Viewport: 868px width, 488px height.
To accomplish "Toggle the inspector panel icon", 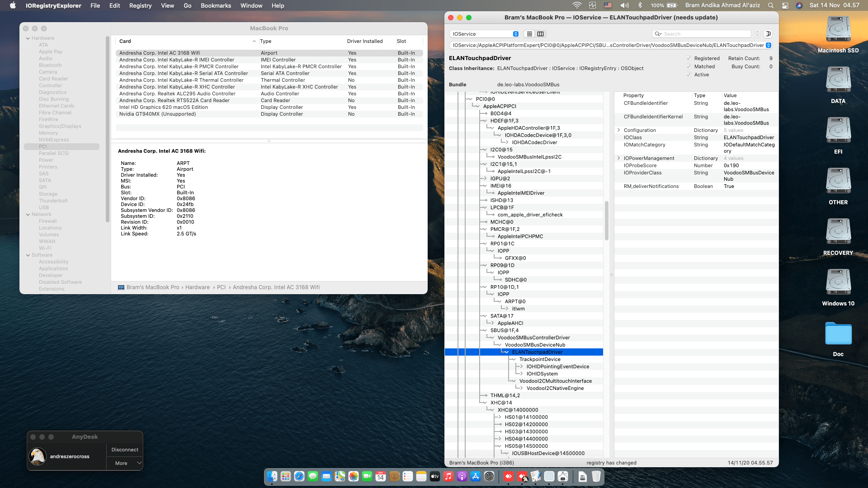I will (x=768, y=34).
